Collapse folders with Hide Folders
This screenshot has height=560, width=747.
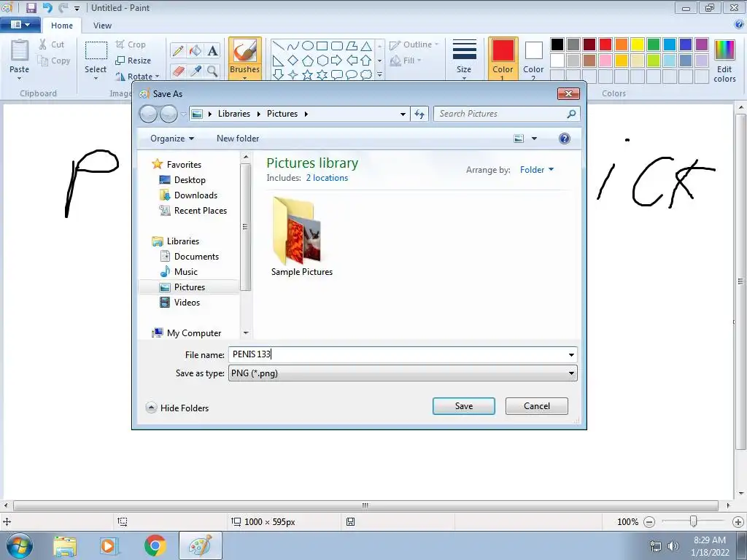click(x=178, y=408)
